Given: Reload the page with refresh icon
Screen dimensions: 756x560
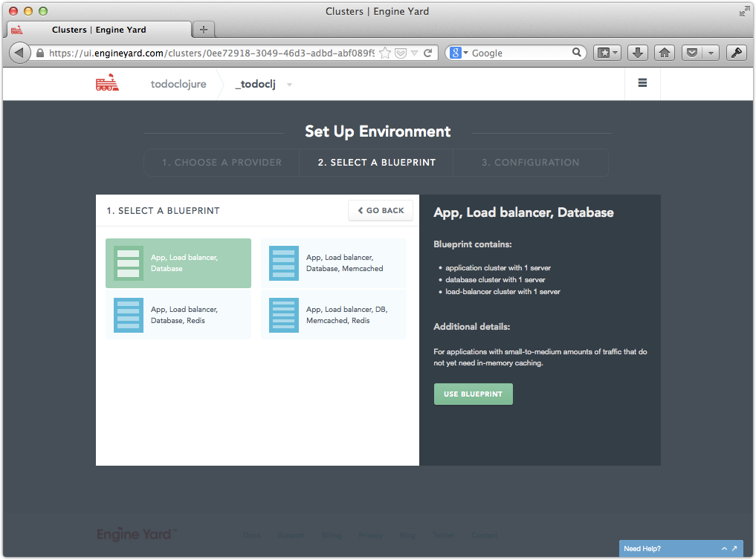Looking at the screenshot, I should 427,53.
